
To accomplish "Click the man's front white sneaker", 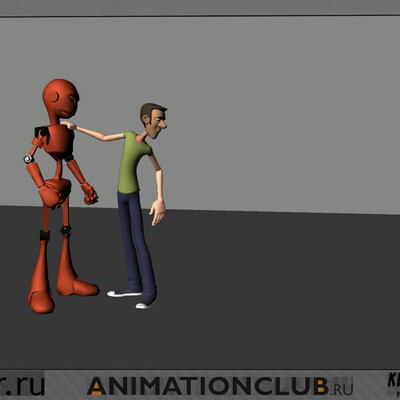I will coord(145,303).
